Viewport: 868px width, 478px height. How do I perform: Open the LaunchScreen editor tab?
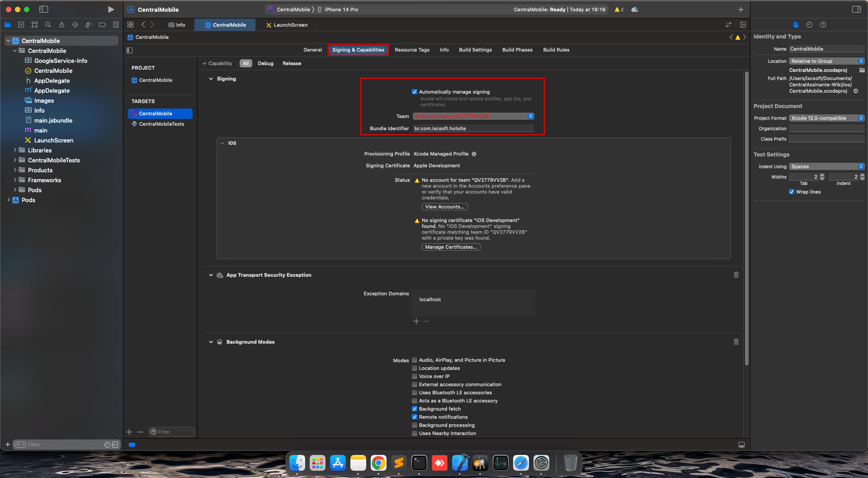(287, 25)
